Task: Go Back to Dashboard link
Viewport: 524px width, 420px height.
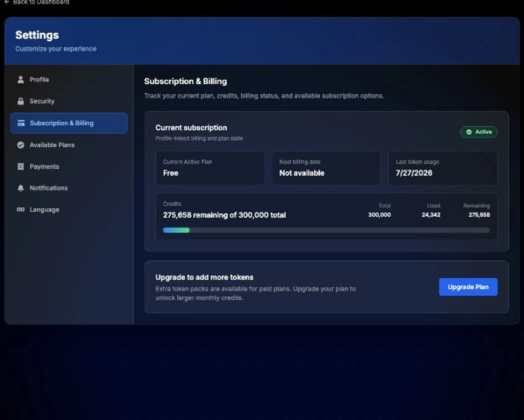Action: [x=37, y=2]
